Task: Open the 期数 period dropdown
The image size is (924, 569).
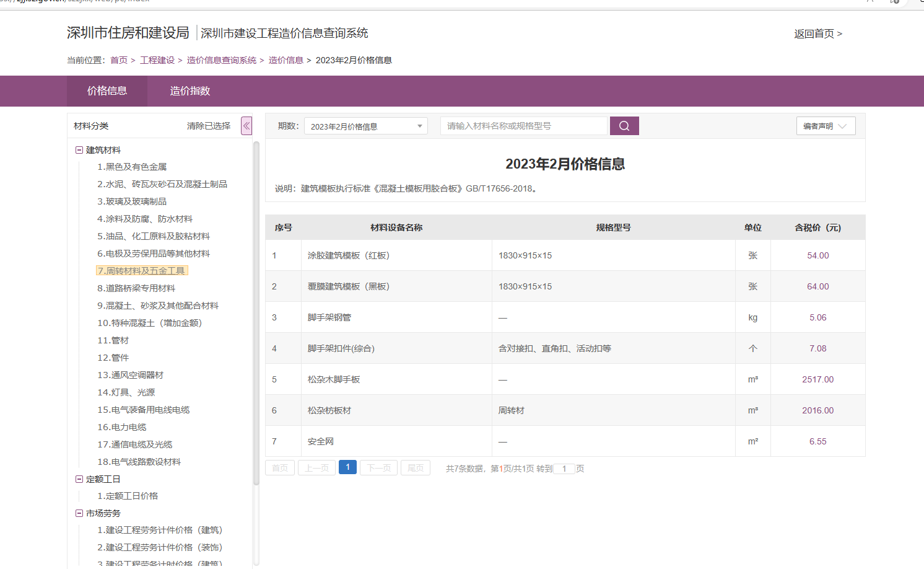Action: click(x=366, y=126)
